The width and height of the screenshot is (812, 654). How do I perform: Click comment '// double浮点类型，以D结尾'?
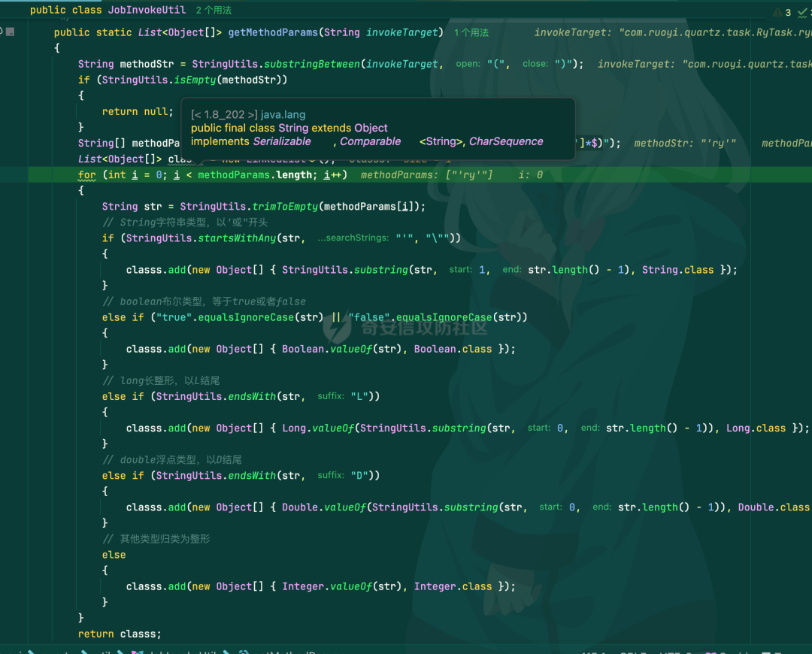point(172,460)
